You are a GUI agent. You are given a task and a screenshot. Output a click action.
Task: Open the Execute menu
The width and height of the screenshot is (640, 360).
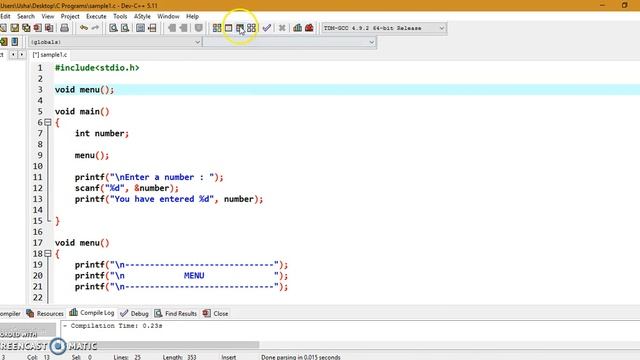(x=96, y=16)
